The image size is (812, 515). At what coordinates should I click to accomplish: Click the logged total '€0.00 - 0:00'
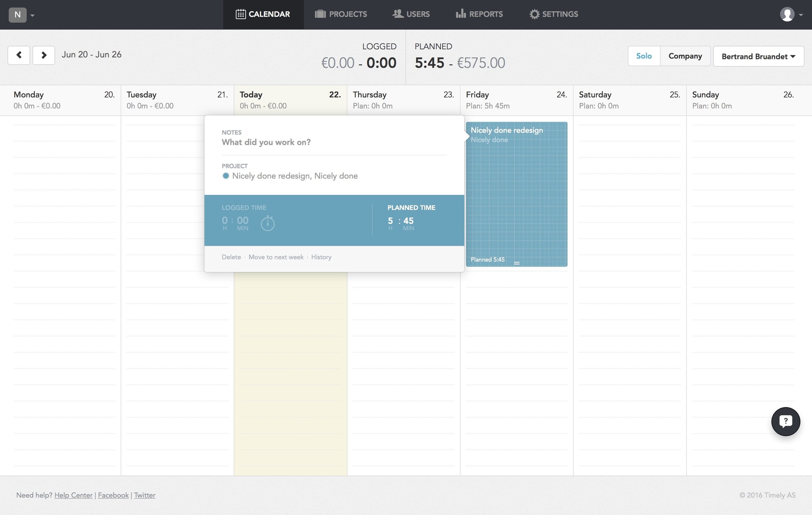point(359,63)
